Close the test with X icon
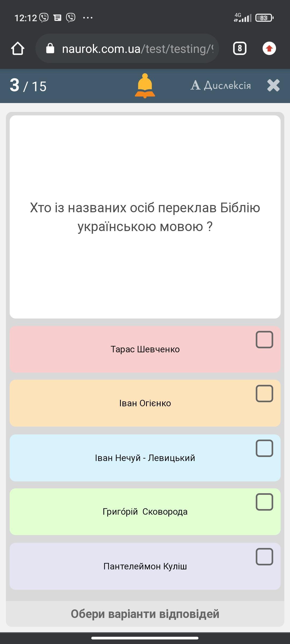 (273, 86)
